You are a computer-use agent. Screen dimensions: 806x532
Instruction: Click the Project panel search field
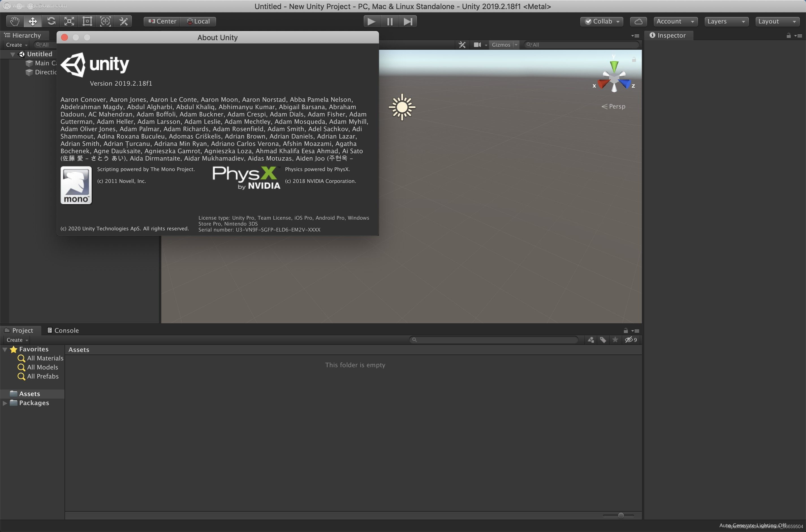(x=494, y=339)
